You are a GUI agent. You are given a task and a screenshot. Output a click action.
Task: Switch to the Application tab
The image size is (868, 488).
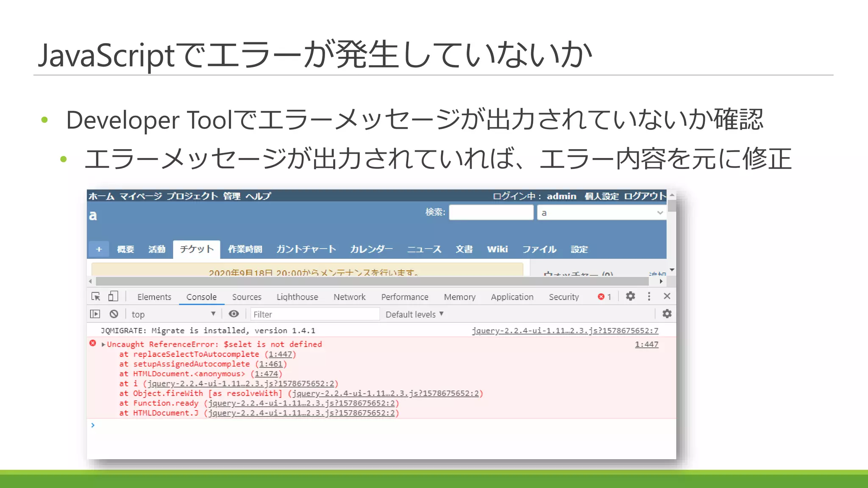tap(512, 297)
